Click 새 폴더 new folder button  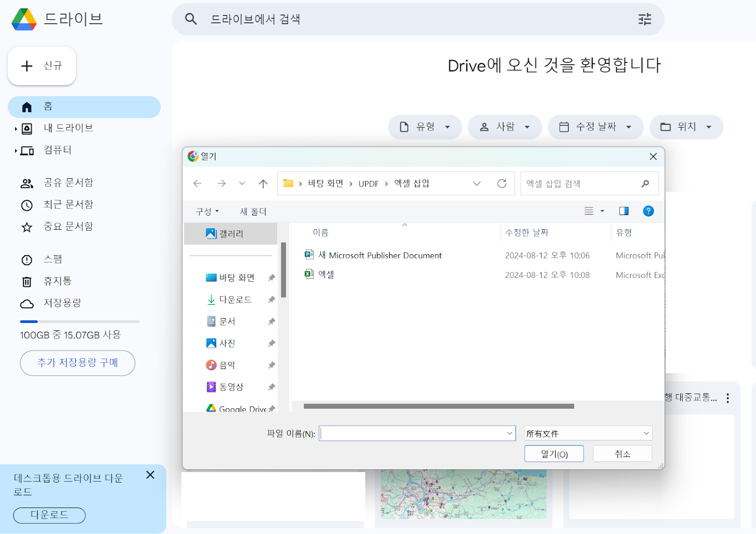253,212
